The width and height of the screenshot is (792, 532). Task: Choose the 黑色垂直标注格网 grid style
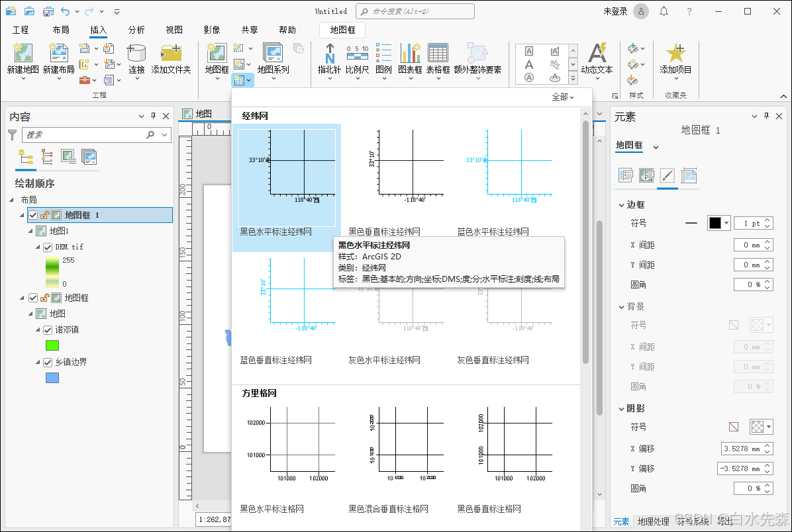(x=504, y=459)
